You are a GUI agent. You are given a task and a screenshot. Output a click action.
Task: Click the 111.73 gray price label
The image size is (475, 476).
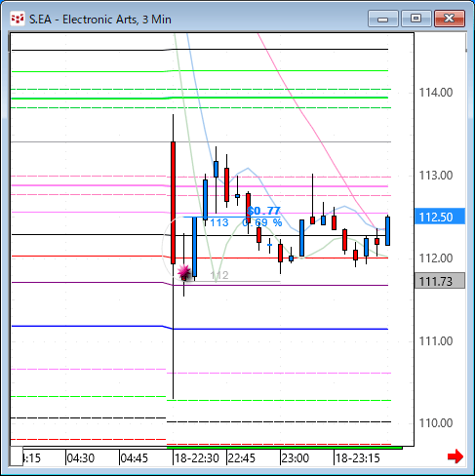440,281
